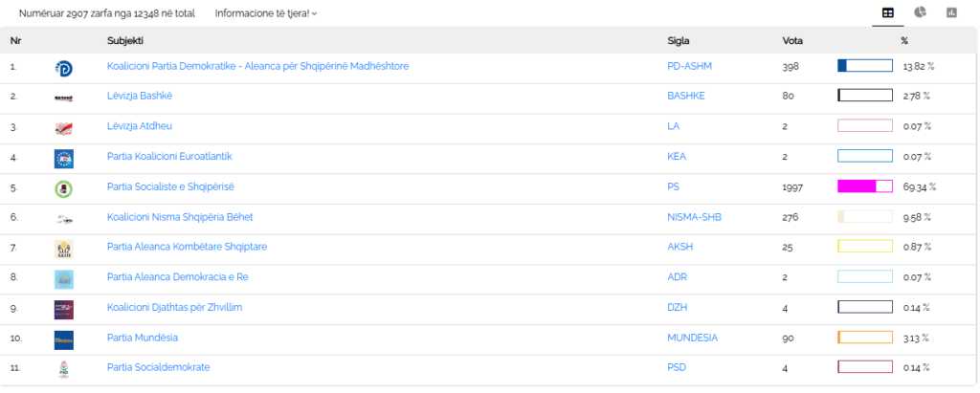Click the Vota column header
The height and width of the screenshot is (393, 980).
point(793,40)
